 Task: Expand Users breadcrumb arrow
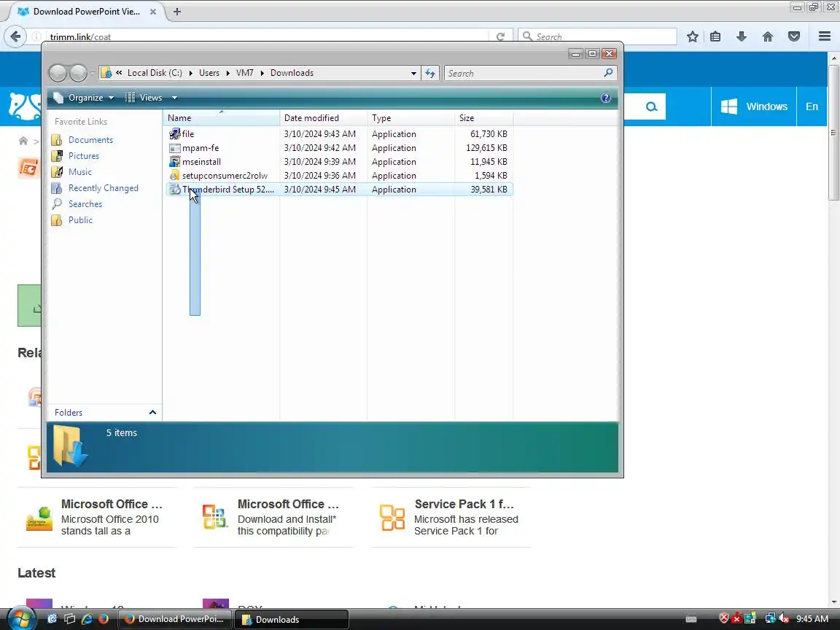tap(227, 73)
